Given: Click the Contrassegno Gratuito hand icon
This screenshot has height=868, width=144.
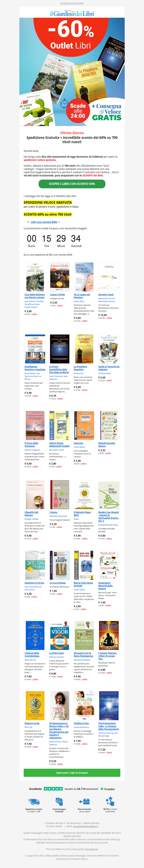Looking at the screenshot, I should (x=59, y=801).
